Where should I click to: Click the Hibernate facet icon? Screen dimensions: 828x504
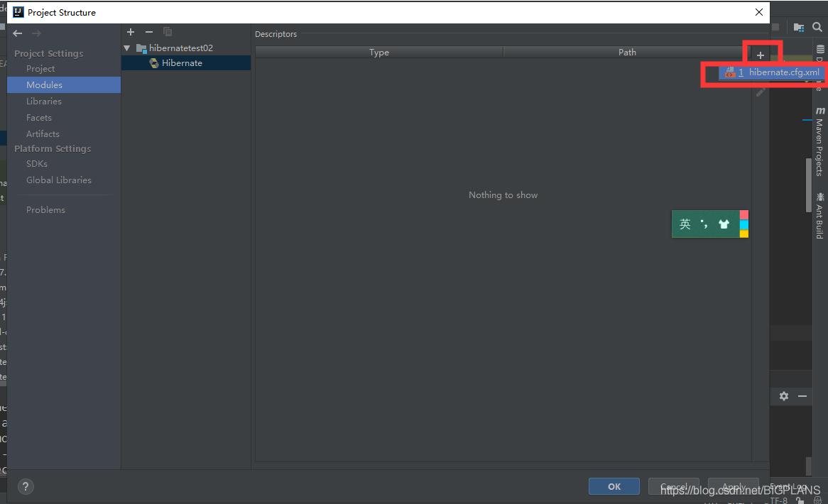154,63
